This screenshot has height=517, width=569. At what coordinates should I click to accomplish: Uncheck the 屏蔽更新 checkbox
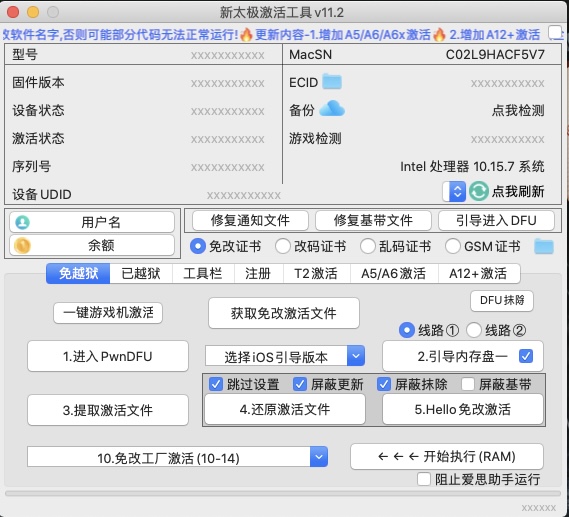(300, 384)
